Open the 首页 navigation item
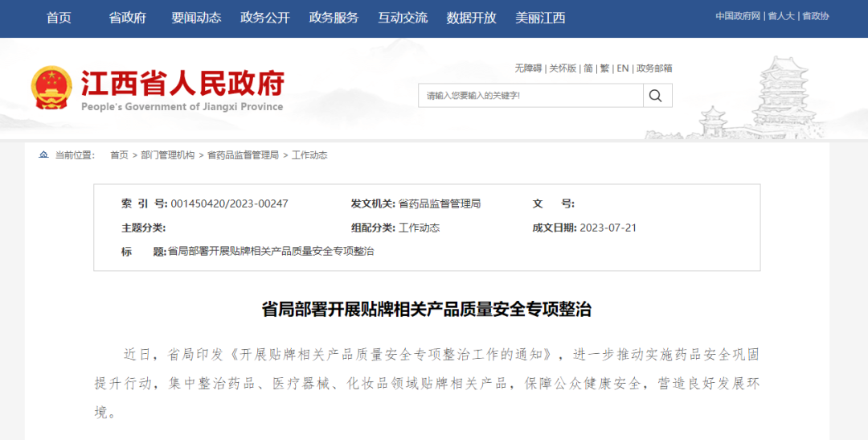This screenshot has height=440, width=868. point(59,18)
